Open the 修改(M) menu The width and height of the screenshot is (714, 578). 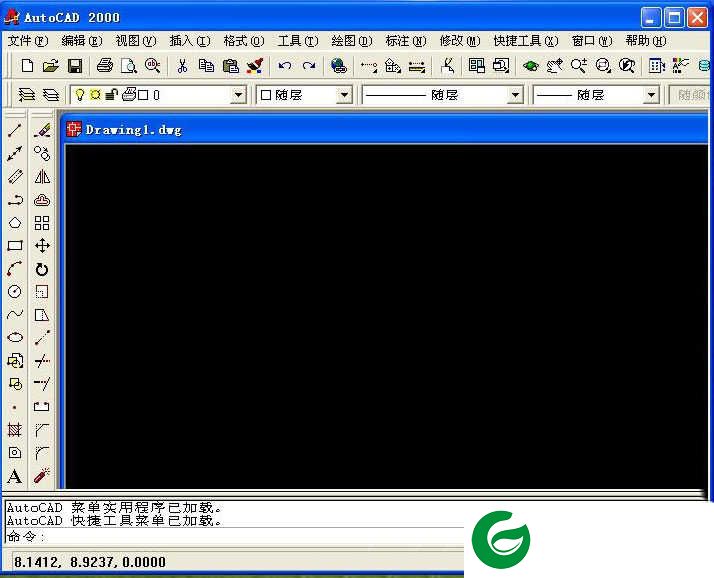[459, 41]
